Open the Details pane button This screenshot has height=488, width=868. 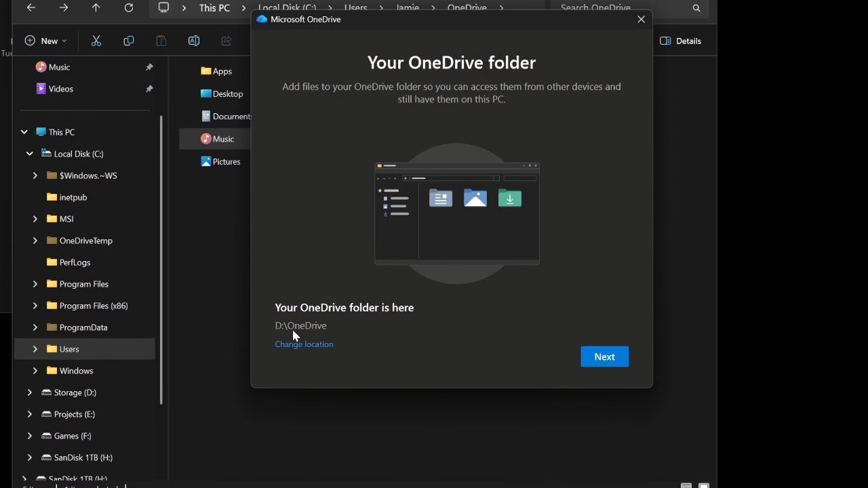(x=680, y=41)
